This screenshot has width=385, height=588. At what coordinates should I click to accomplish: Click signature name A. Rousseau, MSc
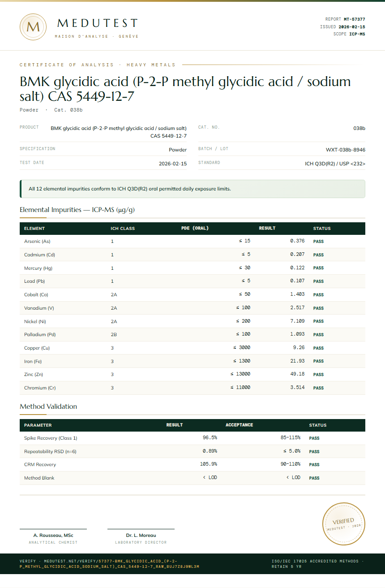[x=53, y=535]
